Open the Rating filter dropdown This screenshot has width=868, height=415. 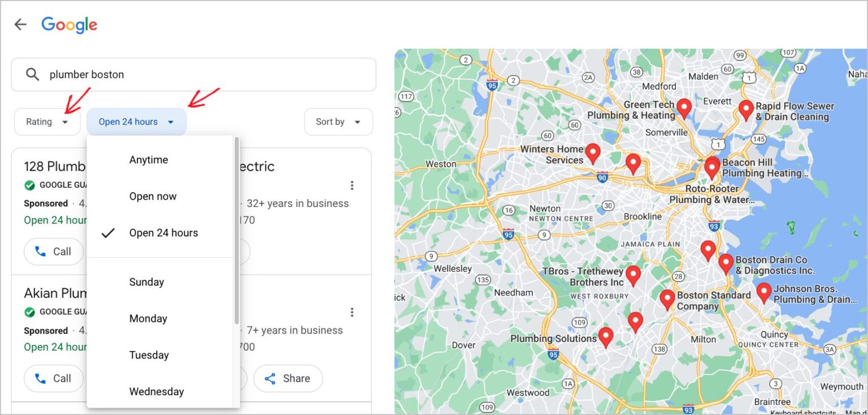(47, 122)
